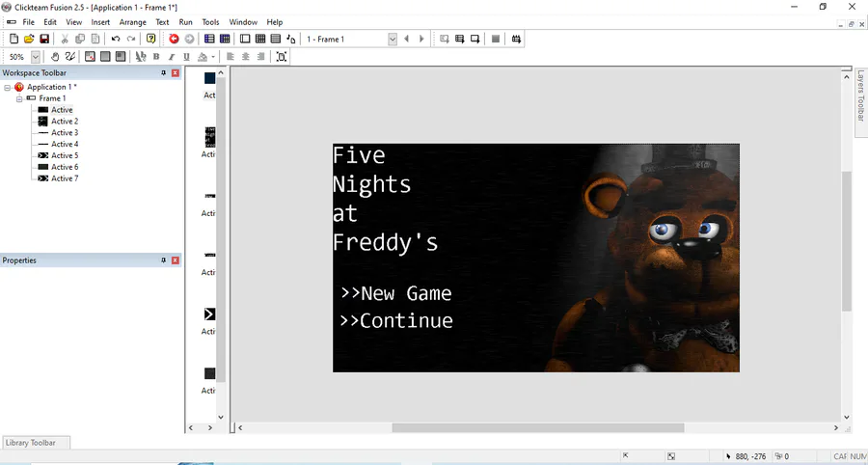Select the '>>New Game' object in frame

point(396,293)
